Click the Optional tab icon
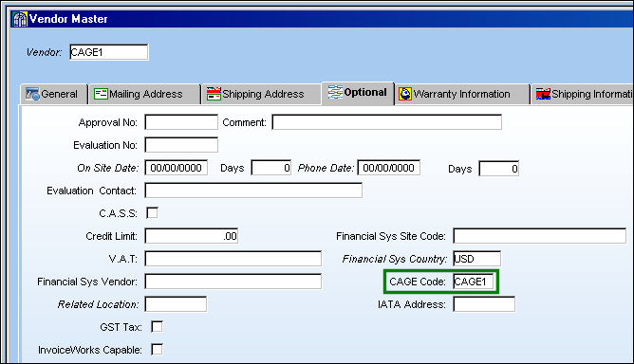Viewport: 634px width, 364px height. tap(335, 92)
